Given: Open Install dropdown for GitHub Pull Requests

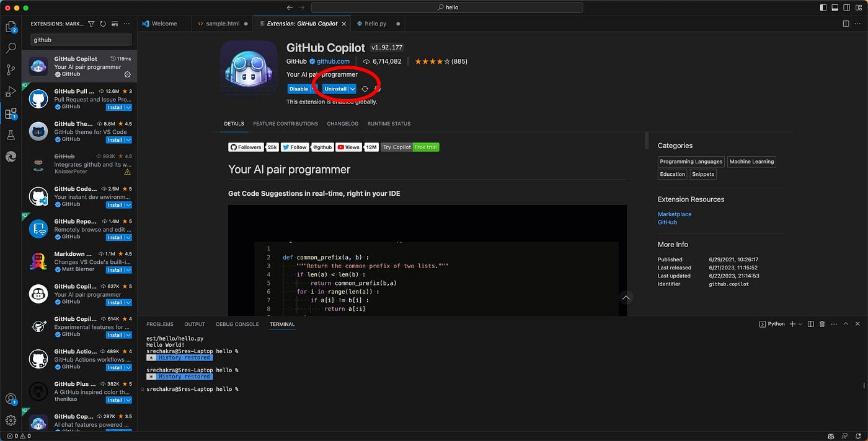Looking at the screenshot, I should pyautogui.click(x=128, y=107).
